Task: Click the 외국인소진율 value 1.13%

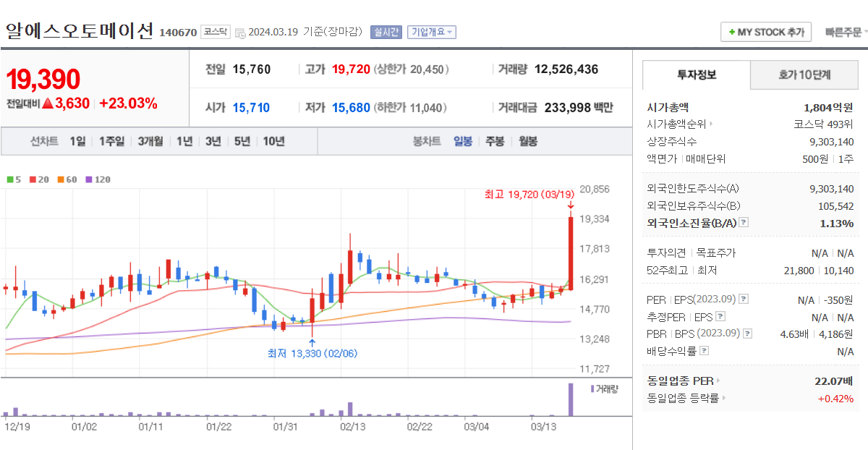Action: pyautogui.click(x=837, y=223)
